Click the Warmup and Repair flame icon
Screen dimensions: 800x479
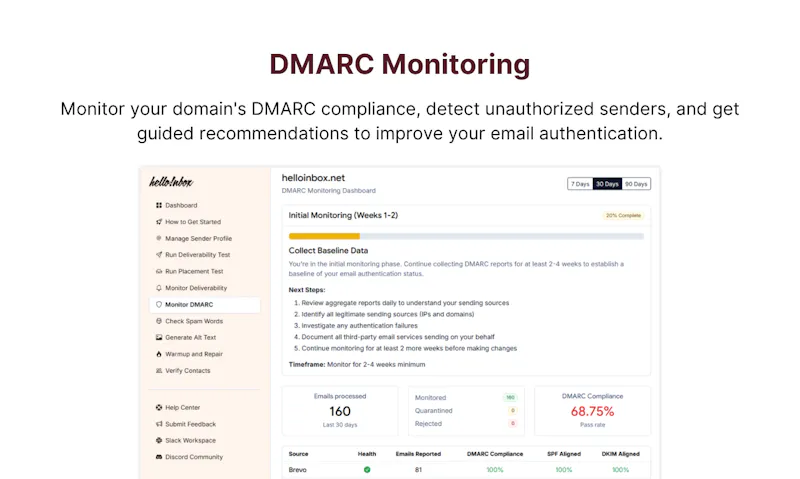[159, 354]
